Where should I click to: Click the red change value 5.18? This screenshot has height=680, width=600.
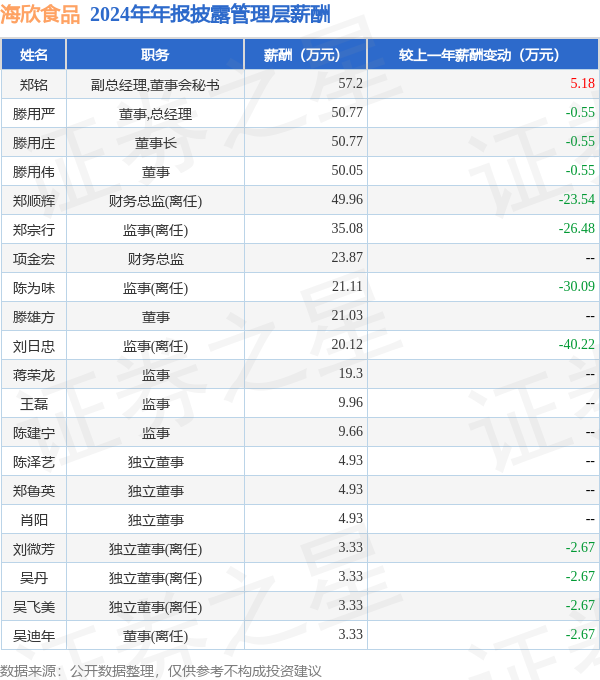pos(582,83)
